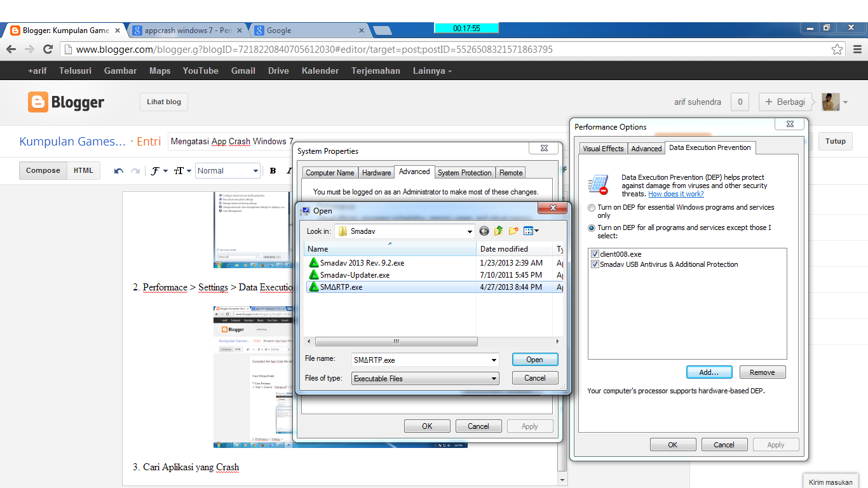Image resolution: width=868 pixels, height=488 pixels.
Task: Open System Protection tab in System Properties
Action: pos(465,173)
